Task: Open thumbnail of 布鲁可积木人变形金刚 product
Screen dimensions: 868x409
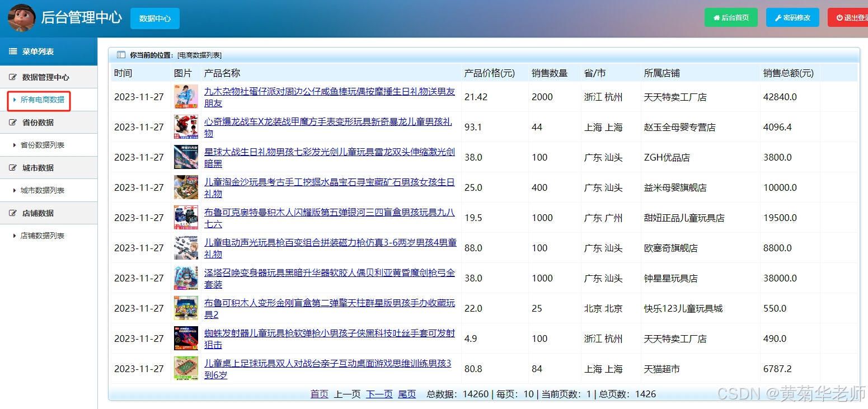Action: [186, 308]
